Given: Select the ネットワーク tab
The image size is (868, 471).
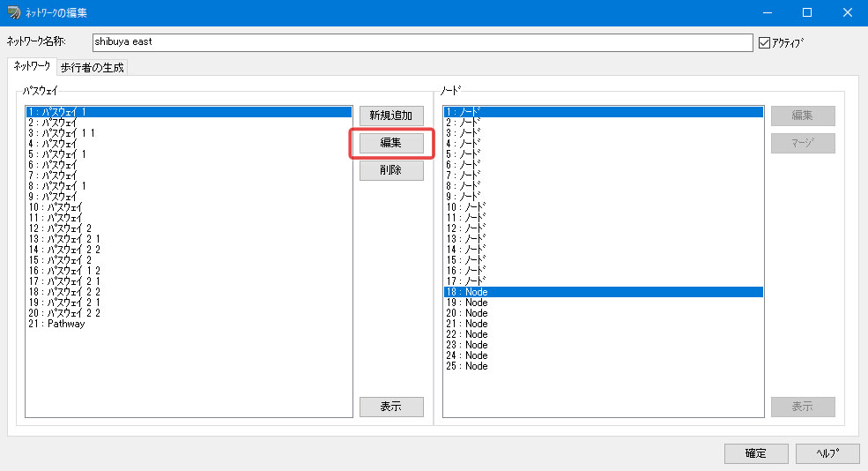Looking at the screenshot, I should (32, 66).
